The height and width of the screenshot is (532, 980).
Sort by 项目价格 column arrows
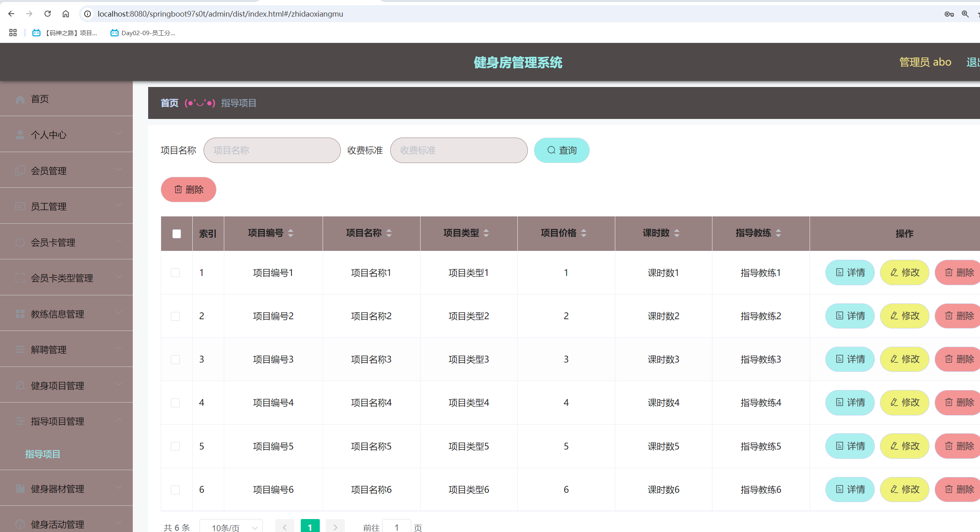(x=584, y=233)
